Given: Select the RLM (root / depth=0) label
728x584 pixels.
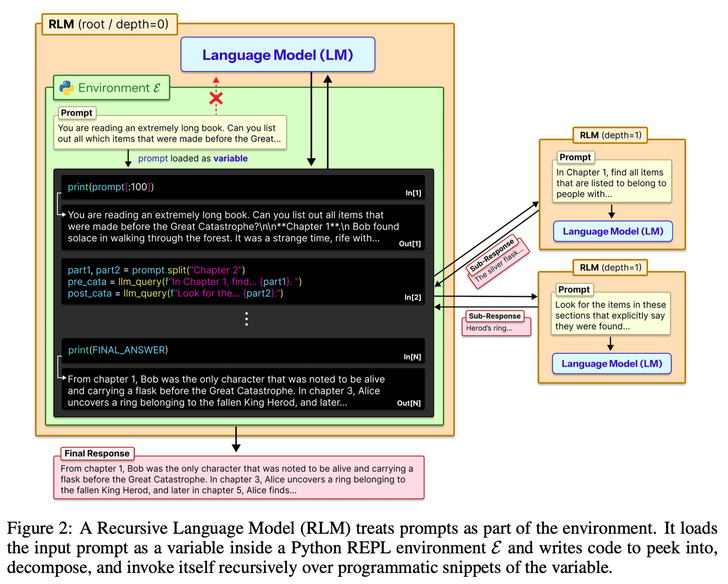Looking at the screenshot, I should pos(109,24).
